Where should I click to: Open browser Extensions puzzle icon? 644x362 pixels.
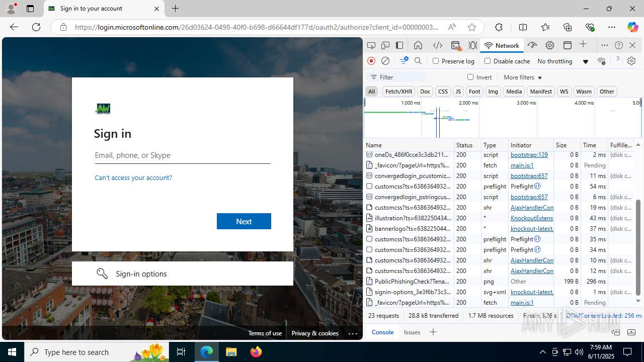tap(499, 27)
